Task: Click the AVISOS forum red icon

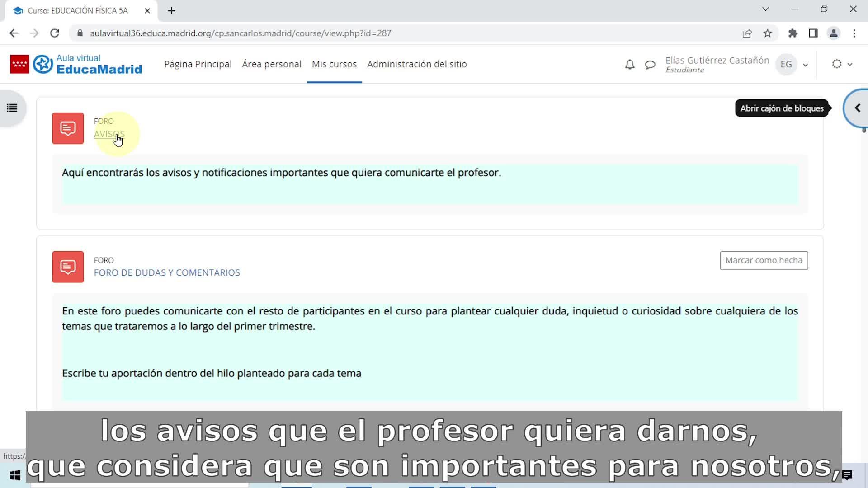Action: [68, 128]
